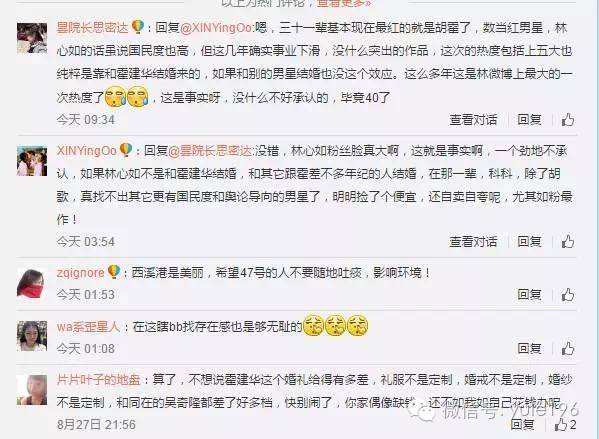The width and height of the screenshot is (599, 439).
Task: View zqignore's avatar with red mask
Action: [x=32, y=283]
